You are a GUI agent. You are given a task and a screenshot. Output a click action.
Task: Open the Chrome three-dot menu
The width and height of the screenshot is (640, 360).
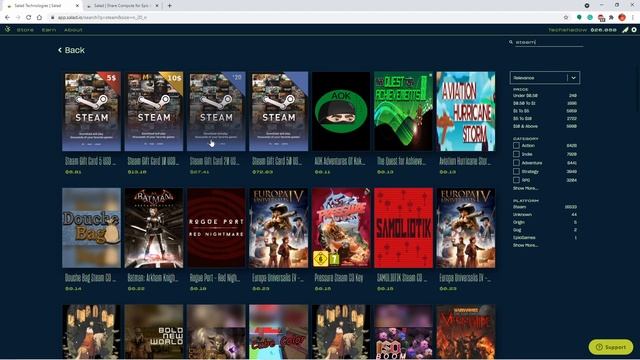tap(633, 18)
